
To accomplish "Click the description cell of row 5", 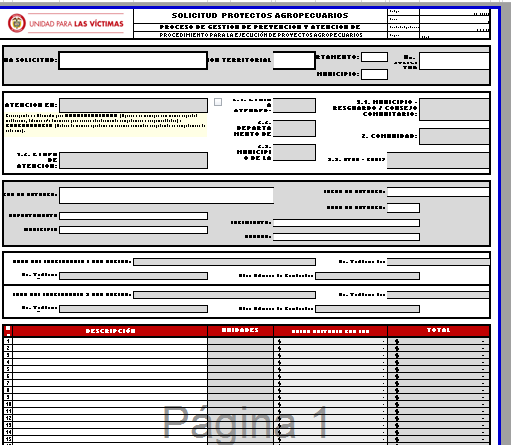I will tap(110, 369).
